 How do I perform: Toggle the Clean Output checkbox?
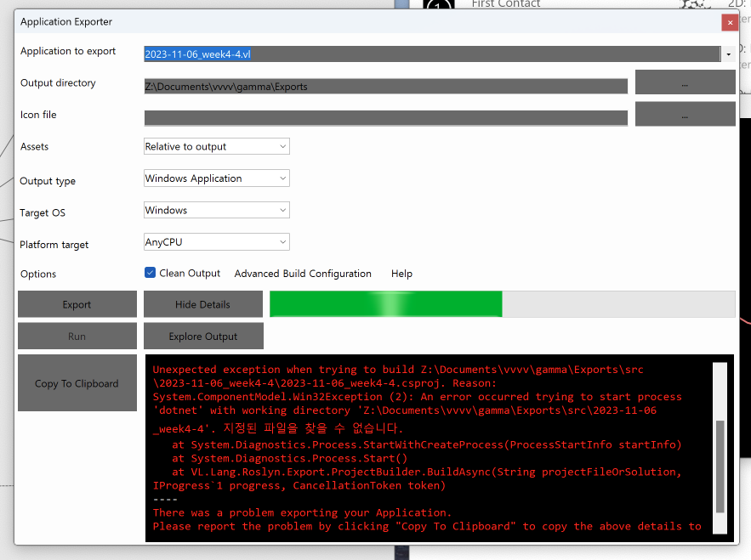coord(150,273)
